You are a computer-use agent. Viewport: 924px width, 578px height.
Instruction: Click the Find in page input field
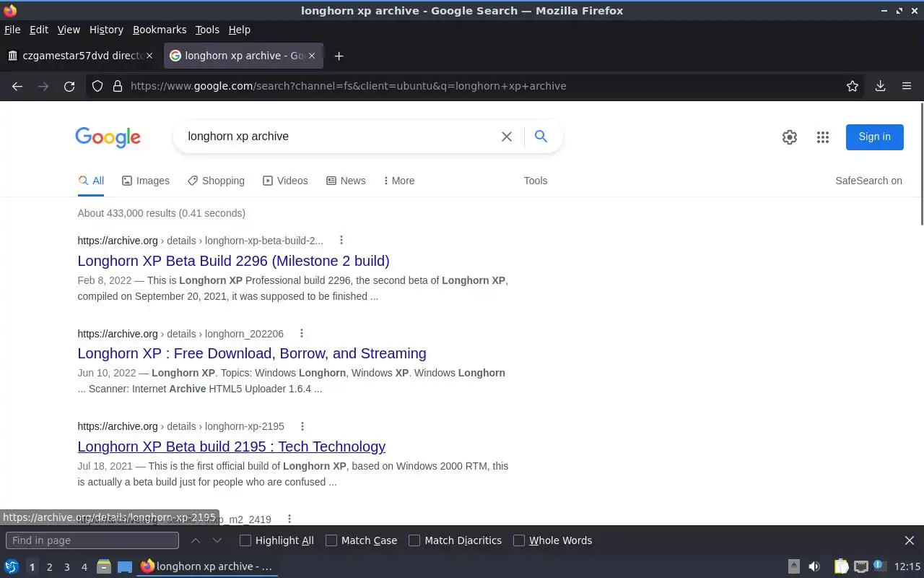coord(92,540)
